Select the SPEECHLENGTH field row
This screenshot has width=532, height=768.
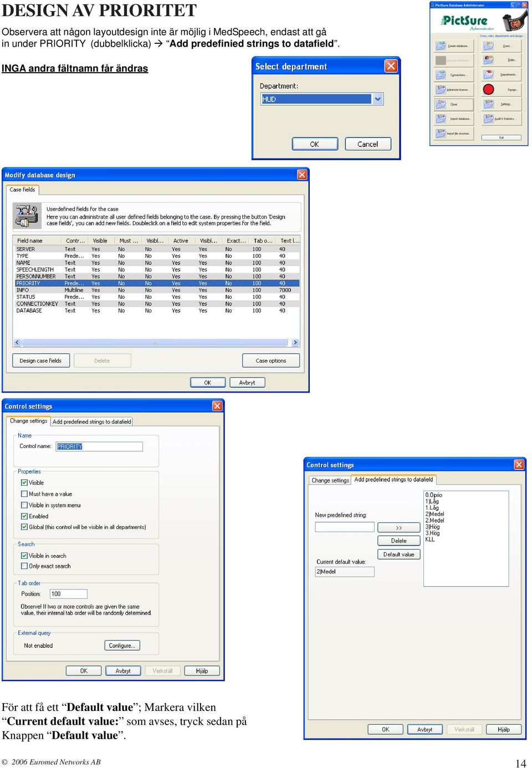[x=157, y=270]
